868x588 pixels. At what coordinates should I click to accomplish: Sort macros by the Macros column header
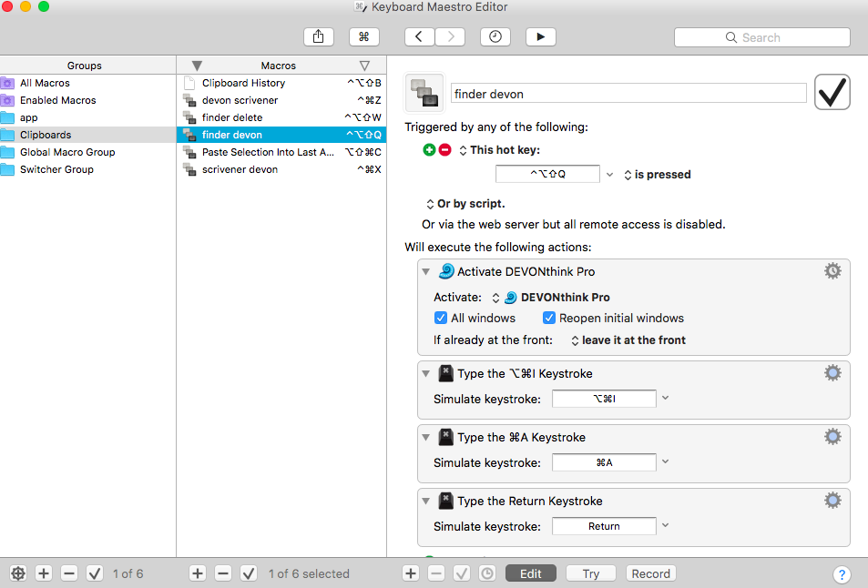279,66
